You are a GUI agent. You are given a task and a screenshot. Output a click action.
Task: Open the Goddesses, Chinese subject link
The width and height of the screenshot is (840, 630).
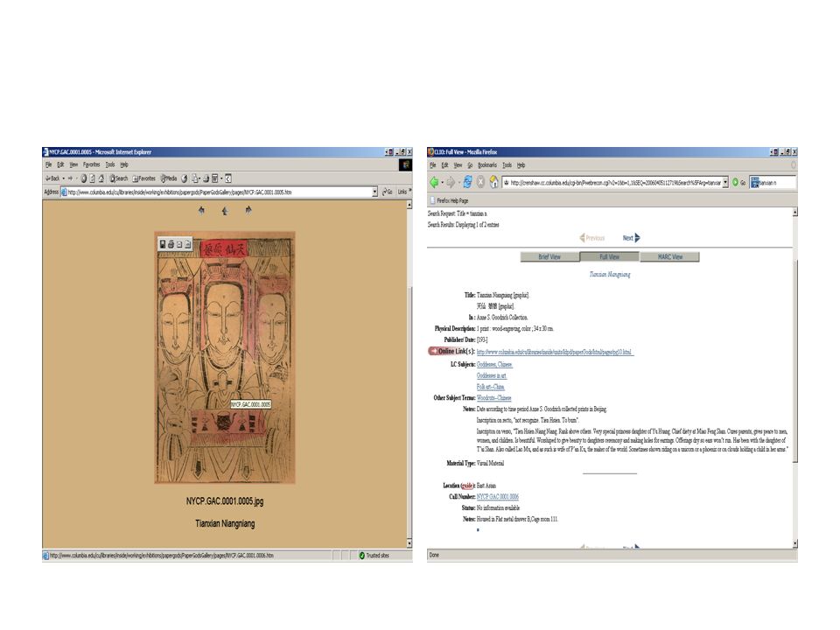click(494, 364)
